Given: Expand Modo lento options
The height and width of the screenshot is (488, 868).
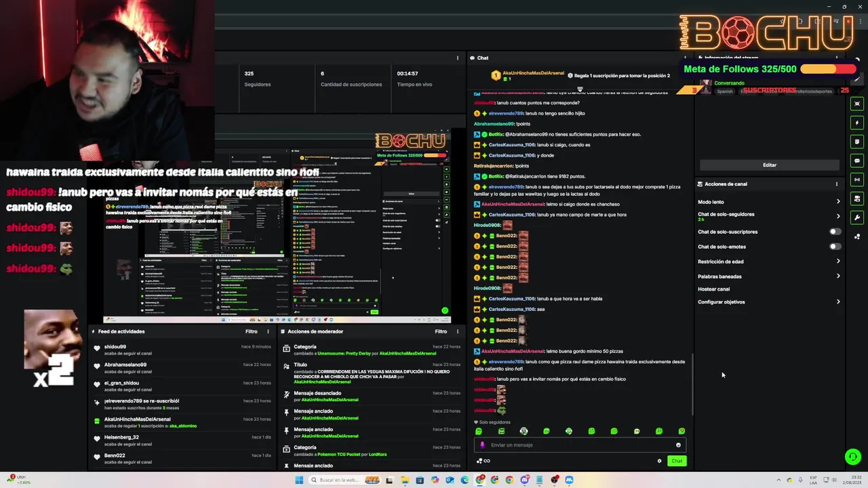Looking at the screenshot, I should [838, 202].
